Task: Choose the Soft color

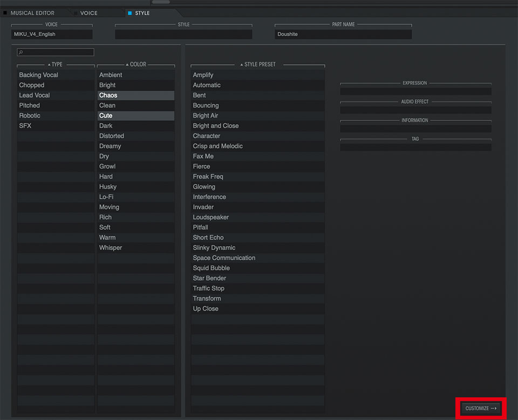Action: click(136, 227)
